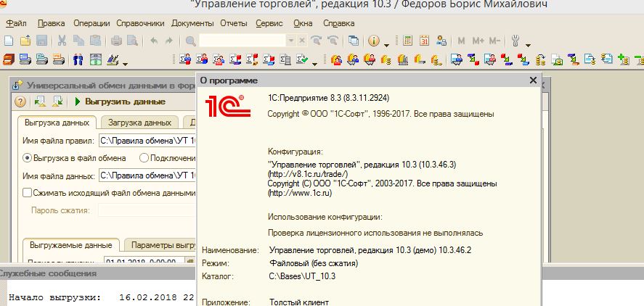The height and width of the screenshot is (306, 644).
Task: Select the 'Выгрузка в файл обмена' radio button
Action: (x=28, y=158)
